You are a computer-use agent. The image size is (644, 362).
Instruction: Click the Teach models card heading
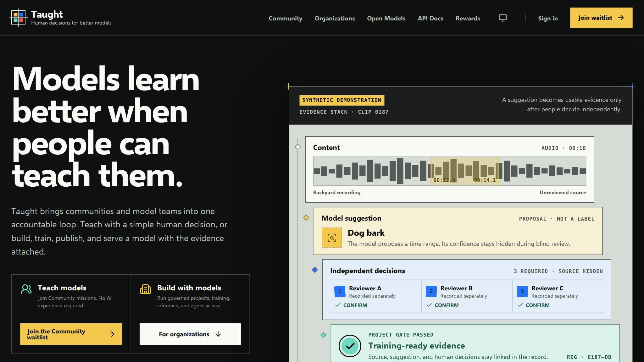(62, 288)
